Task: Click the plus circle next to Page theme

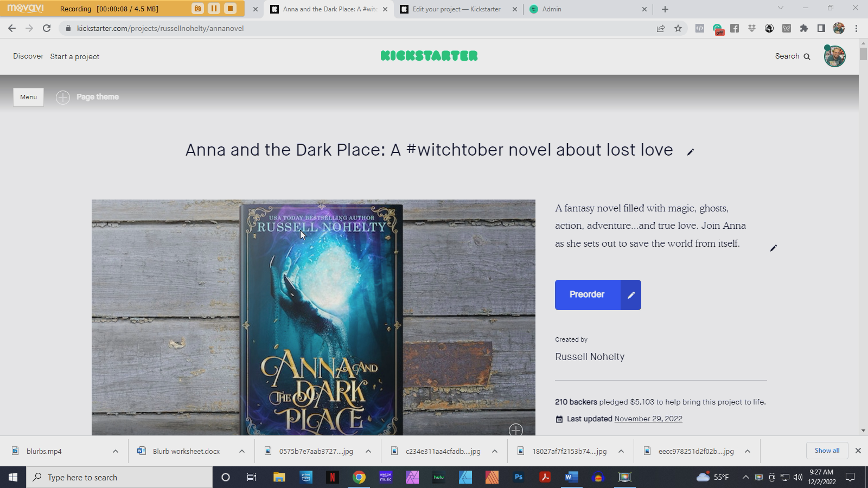Action: 63,97
